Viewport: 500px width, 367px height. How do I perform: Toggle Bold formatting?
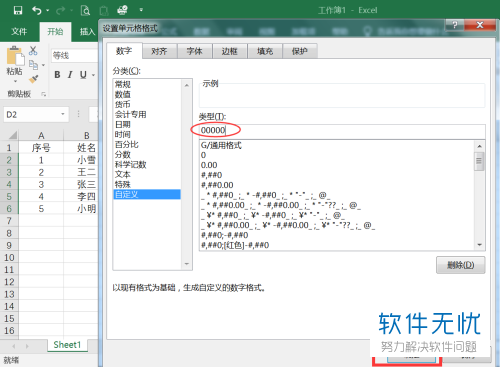57,75
